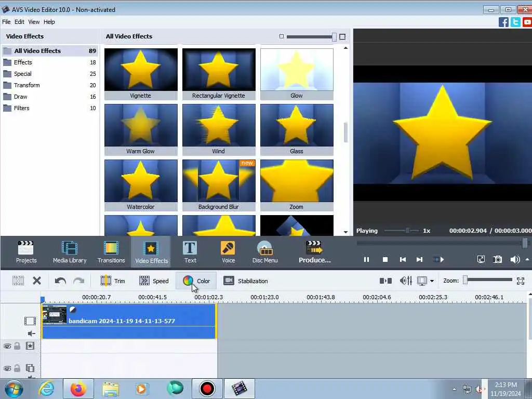The width and height of the screenshot is (532, 399).
Task: Click the next scene button
Action: tap(438, 260)
